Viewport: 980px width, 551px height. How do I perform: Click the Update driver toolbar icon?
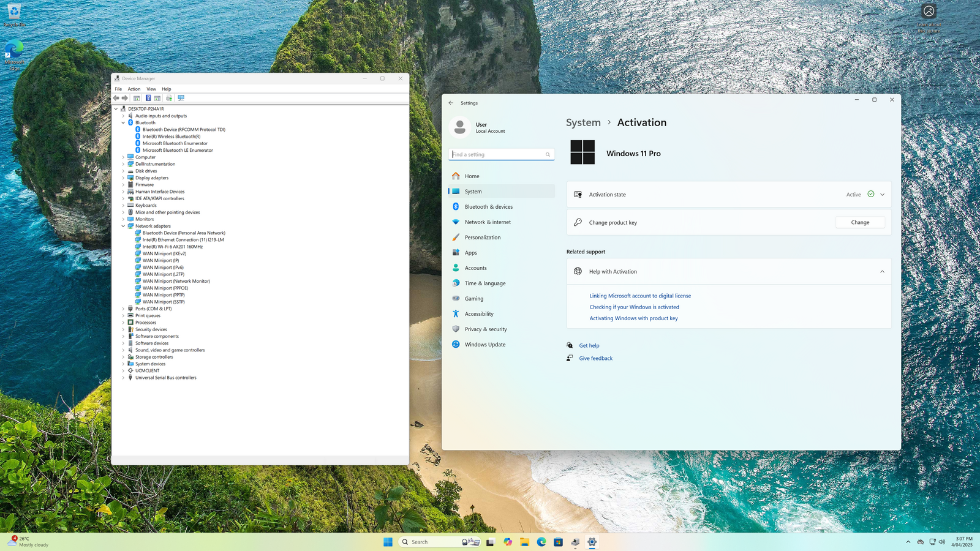point(169,98)
